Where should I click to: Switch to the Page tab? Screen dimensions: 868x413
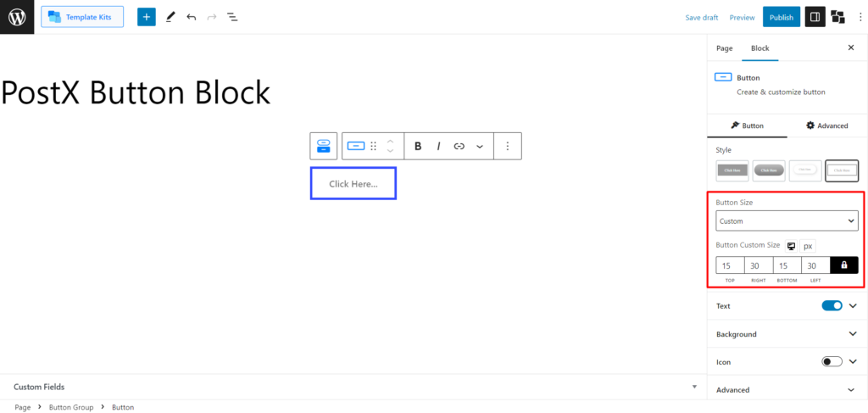[x=724, y=48]
